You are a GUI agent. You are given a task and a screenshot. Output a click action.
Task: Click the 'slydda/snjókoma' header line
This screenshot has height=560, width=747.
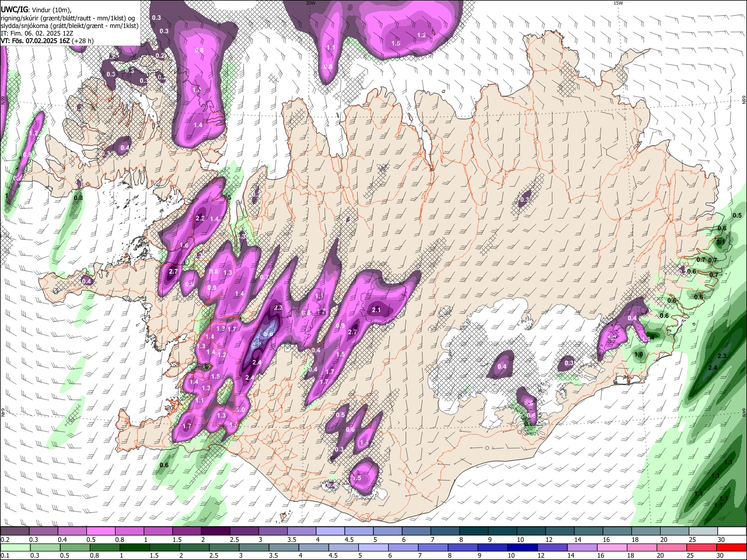coord(69,26)
